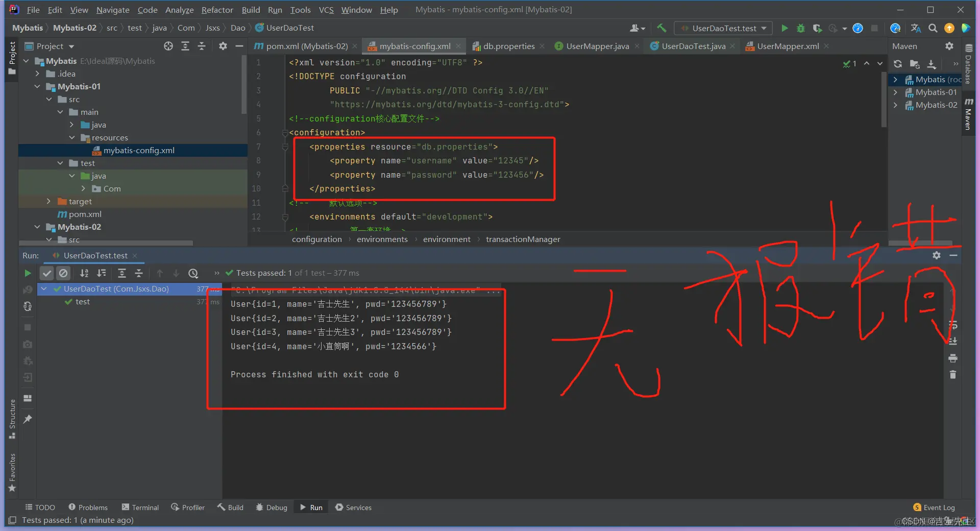Viewport: 980px width, 531px height.
Task: Click 'transactionManager' in editor breadcrumb
Action: click(523, 239)
